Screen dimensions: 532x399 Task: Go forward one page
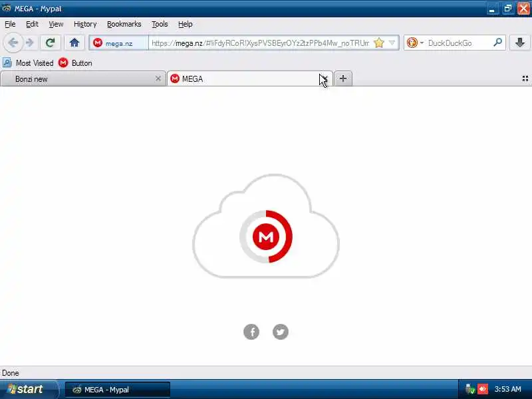[30, 43]
